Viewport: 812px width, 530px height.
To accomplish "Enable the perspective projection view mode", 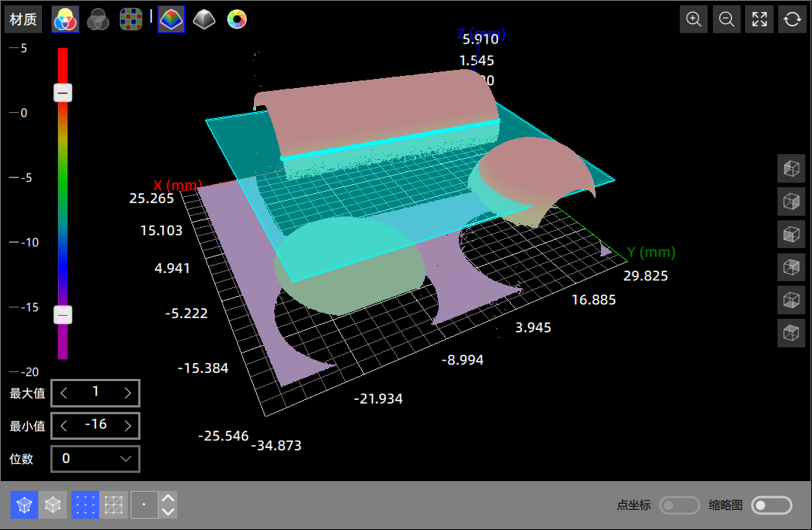I will 24,505.
